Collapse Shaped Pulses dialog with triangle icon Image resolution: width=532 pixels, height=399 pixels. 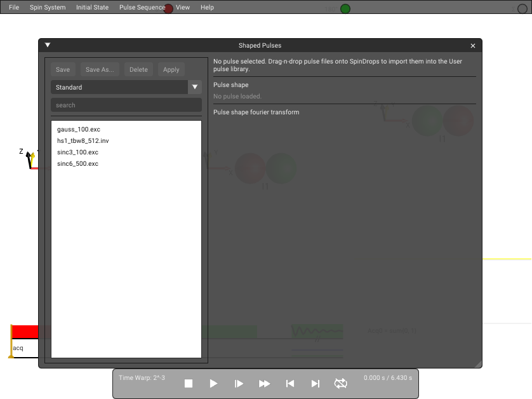pyautogui.click(x=48, y=45)
